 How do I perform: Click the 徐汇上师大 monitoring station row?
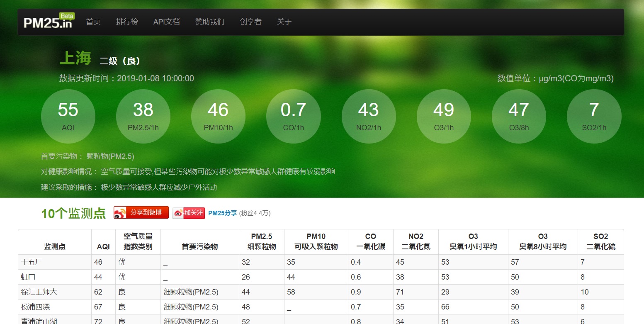tap(39, 292)
